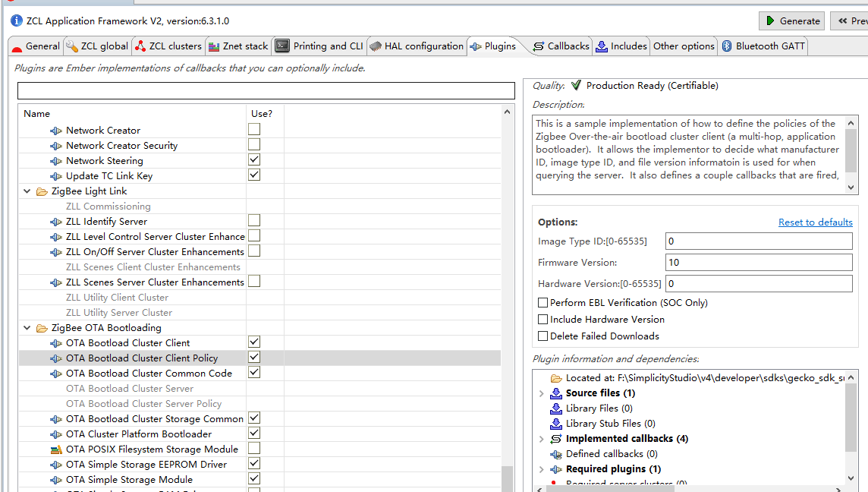The image size is (868, 492).
Task: Expand the Implemented callbacks node
Action: point(541,439)
